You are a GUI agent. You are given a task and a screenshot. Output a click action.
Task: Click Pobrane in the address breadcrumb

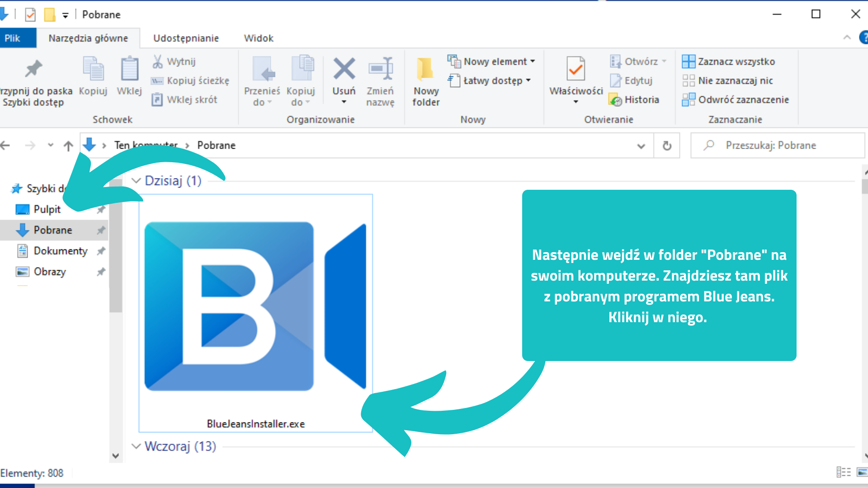[217, 145]
